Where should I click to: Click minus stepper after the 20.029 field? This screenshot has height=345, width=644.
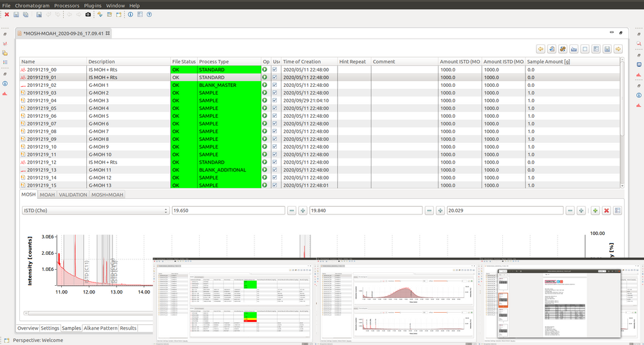tap(570, 210)
